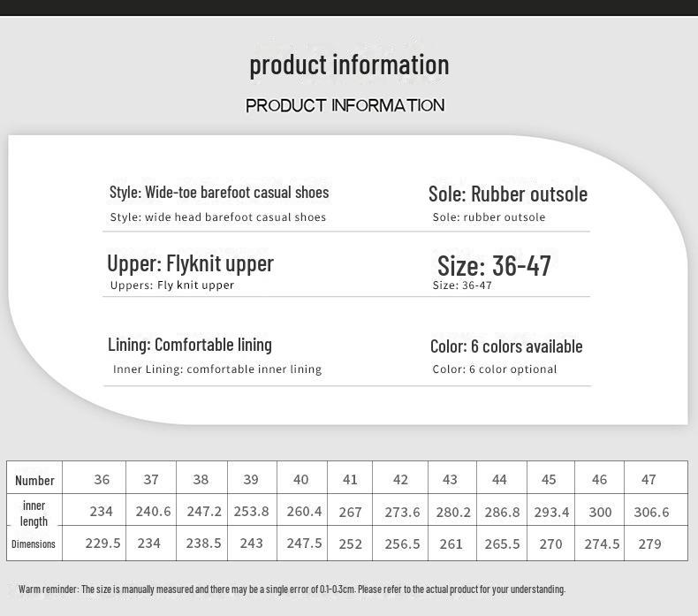This screenshot has height=616, width=698.
Task: Select the "inner length" row label
Action: pyautogui.click(x=34, y=513)
